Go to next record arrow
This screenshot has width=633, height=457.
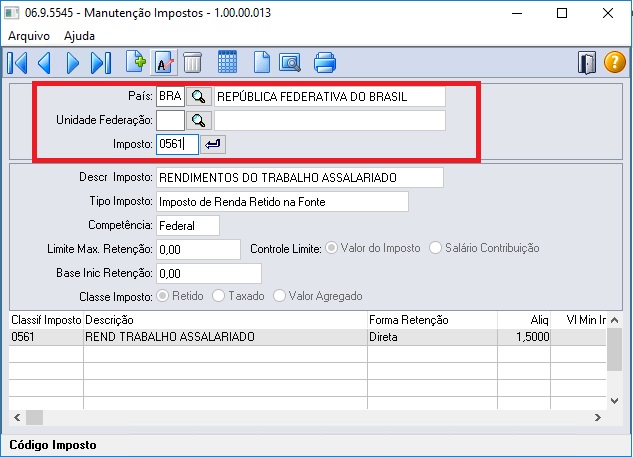pyautogui.click(x=73, y=63)
